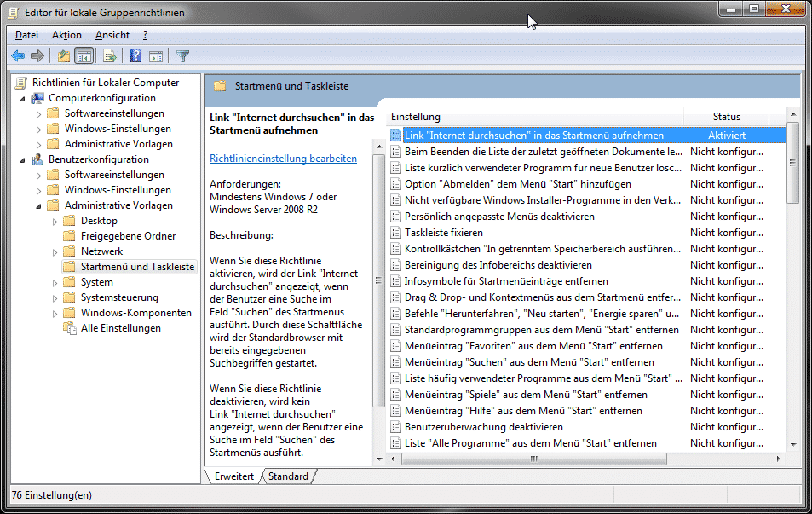Collapse the Computerkonfiguration node
The image size is (812, 514).
click(22, 98)
